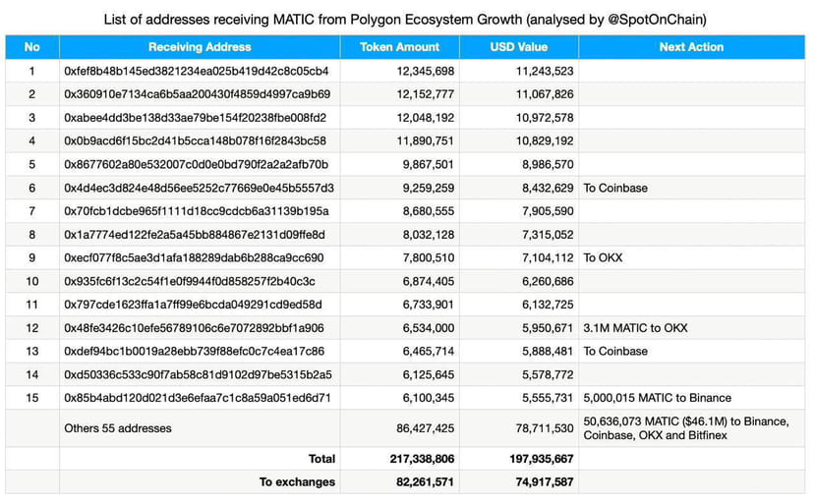Select address 0xfef8b48b145ed3821234ea025b419d42c8c05cb4
This screenshot has width=815, height=504.
(197, 71)
